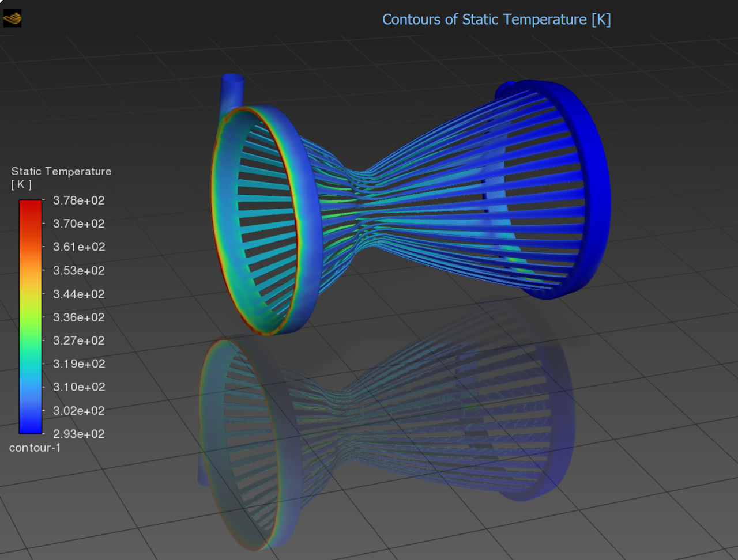Select the 3.53e+02 legend value
The image size is (738, 560).
click(79, 271)
